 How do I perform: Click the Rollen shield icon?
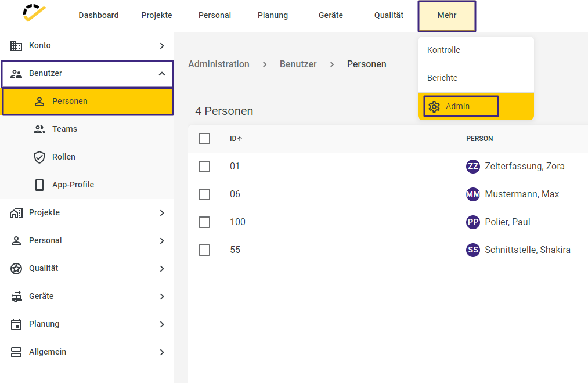(x=39, y=157)
